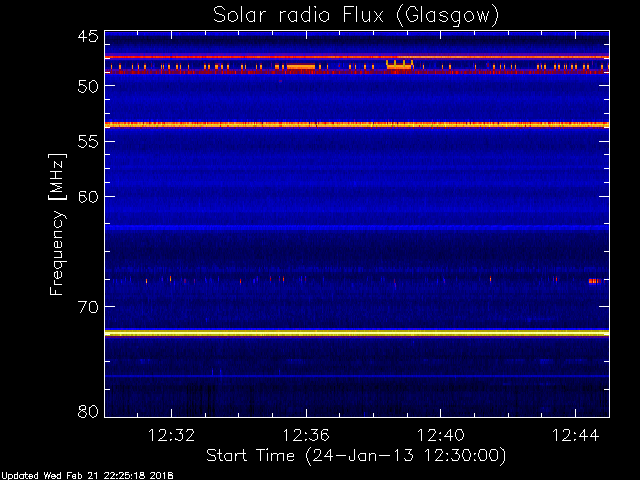Click the red emission line near 47 MHz
The image size is (640, 480).
pos(357,57)
